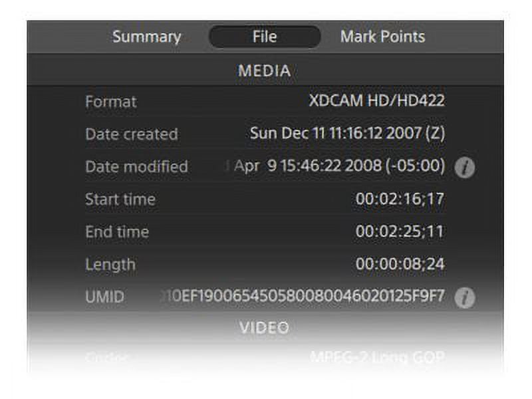Click the Format row label
532x399 pixels.
pyautogui.click(x=111, y=102)
